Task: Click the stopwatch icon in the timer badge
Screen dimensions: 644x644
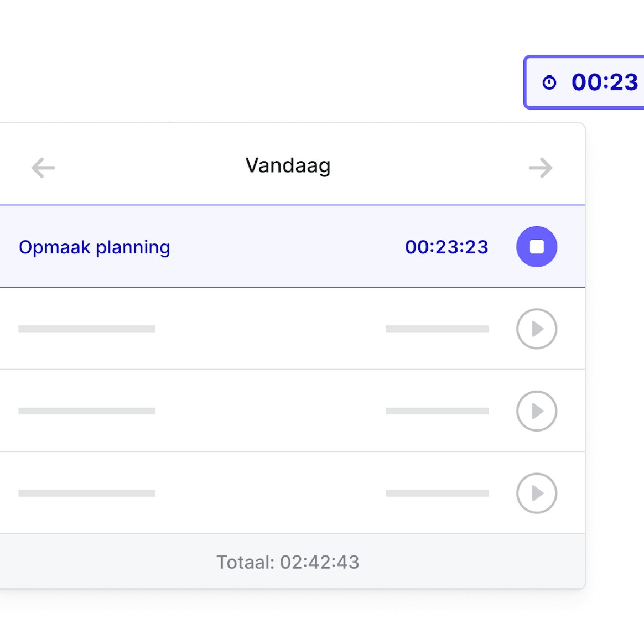Action: pyautogui.click(x=549, y=82)
